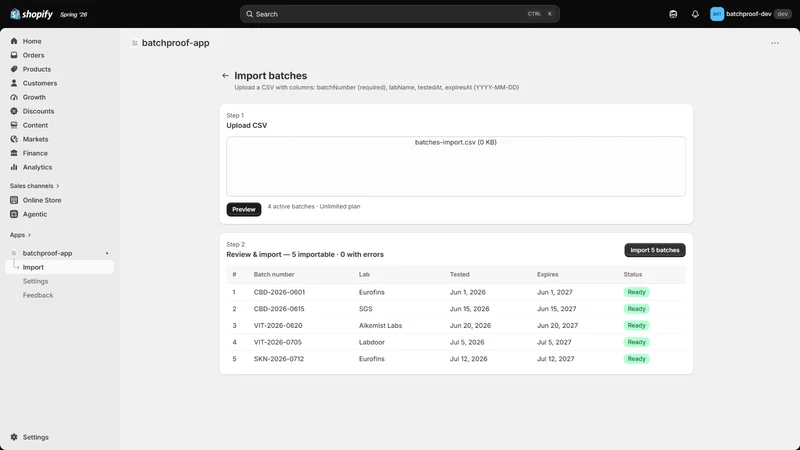Screen dimensions: 800x450
Task: Click the Settings gear icon
Action: 14,437
